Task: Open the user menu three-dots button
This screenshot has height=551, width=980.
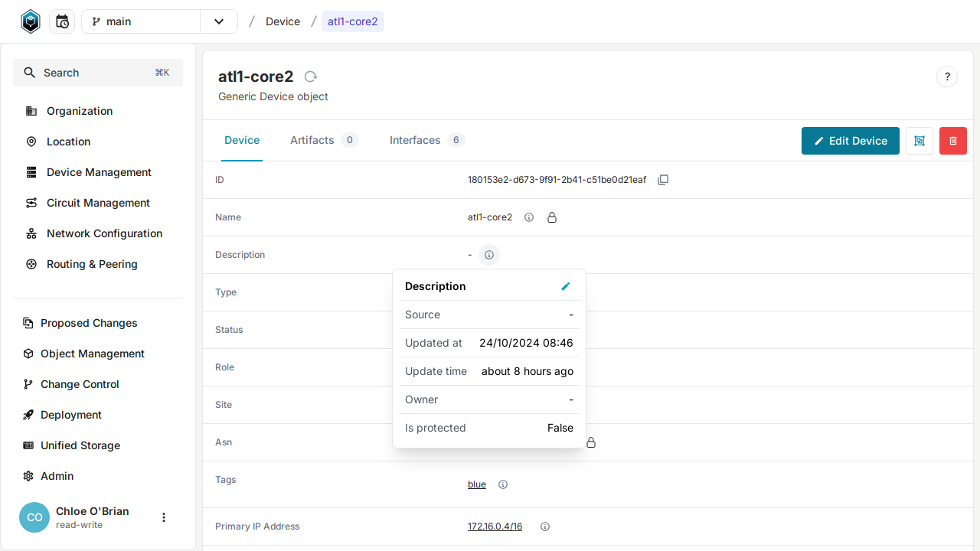Action: [163, 517]
